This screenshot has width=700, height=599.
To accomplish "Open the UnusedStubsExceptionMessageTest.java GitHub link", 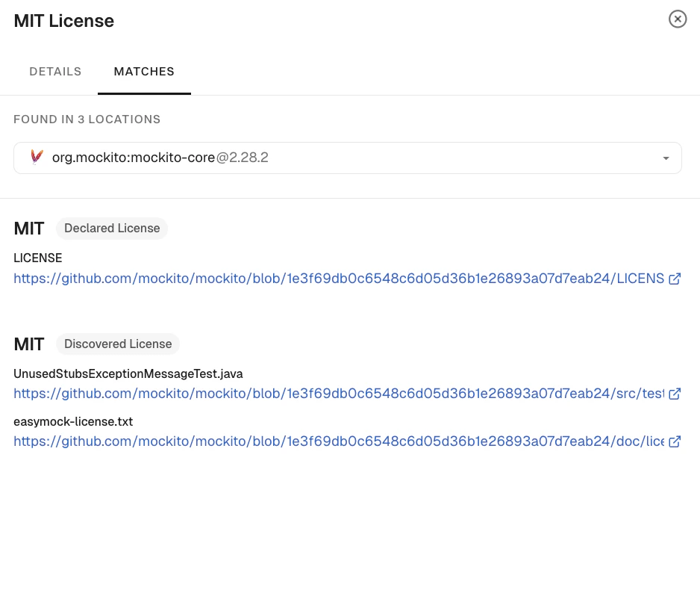I will coord(339,394).
